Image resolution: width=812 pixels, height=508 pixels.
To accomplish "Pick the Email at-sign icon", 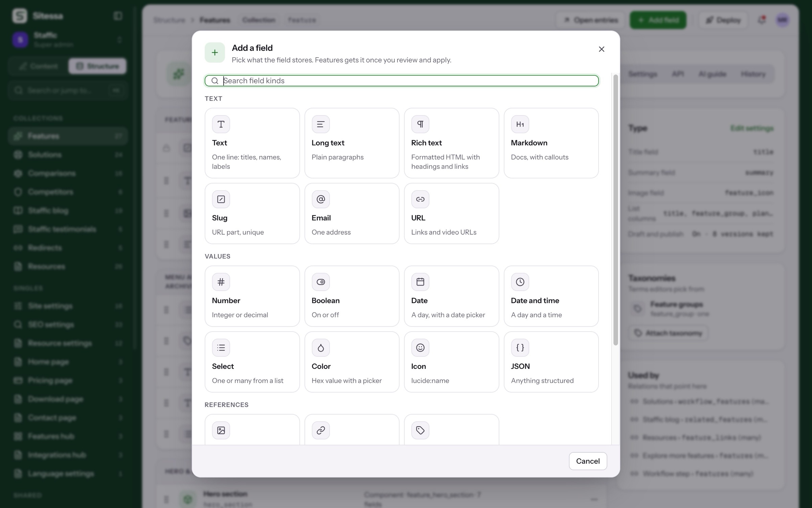I will [320, 199].
